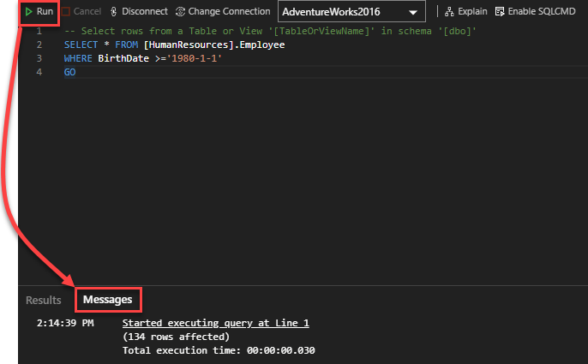Click line number 4 in the gutter
Image resolution: width=588 pixels, height=364 pixels.
click(x=39, y=72)
